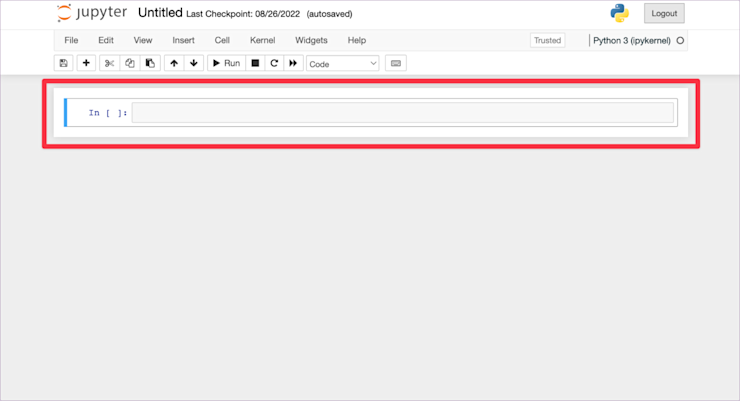Open the Cell menu

[x=222, y=41]
